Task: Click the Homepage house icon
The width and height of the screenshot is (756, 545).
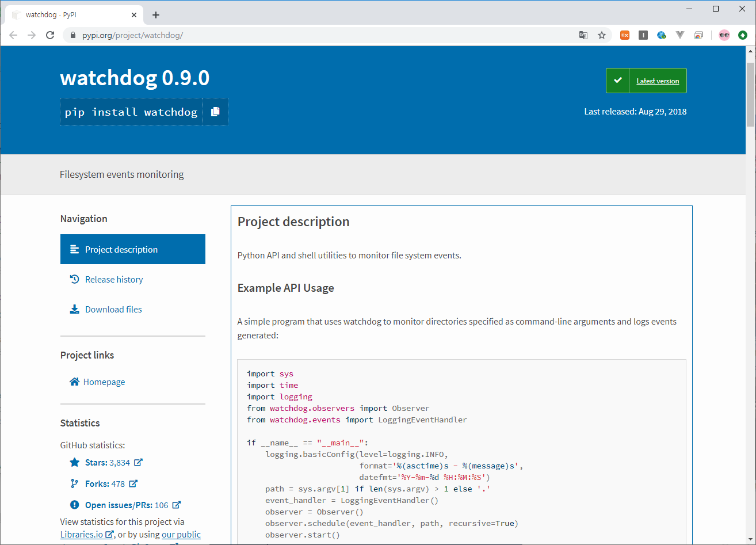Action: click(74, 382)
